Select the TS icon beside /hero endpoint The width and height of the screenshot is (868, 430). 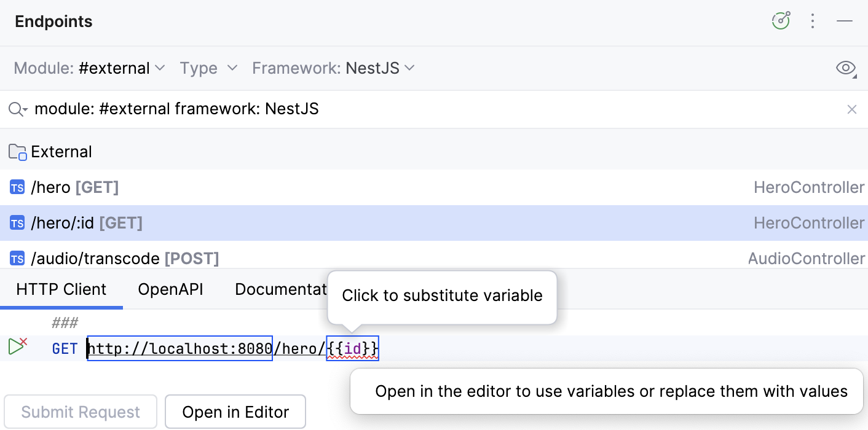point(17,187)
